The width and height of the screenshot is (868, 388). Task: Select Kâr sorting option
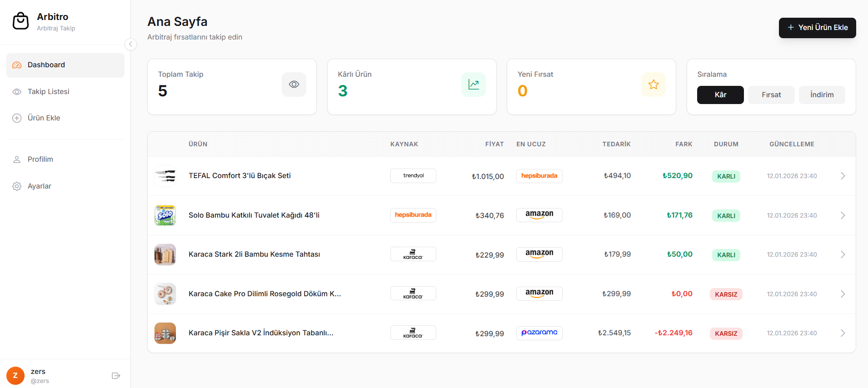(x=720, y=95)
